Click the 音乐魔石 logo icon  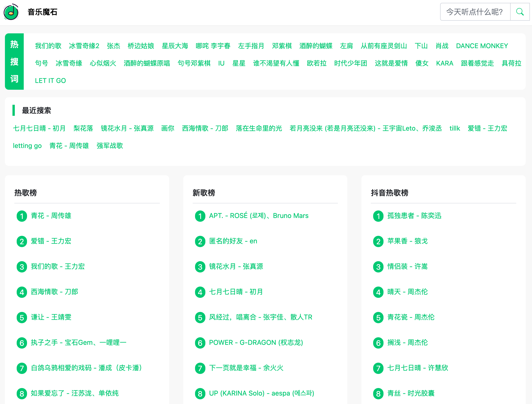[x=11, y=12]
